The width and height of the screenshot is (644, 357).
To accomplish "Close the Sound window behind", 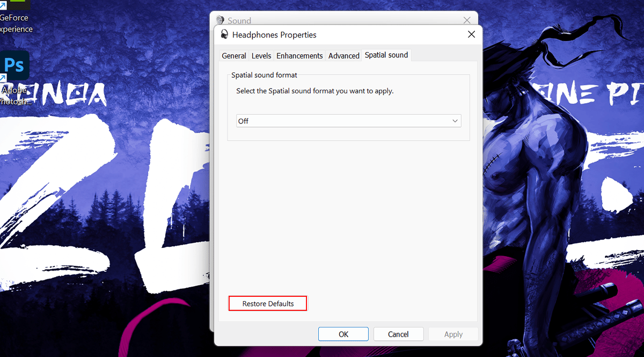I will (467, 20).
